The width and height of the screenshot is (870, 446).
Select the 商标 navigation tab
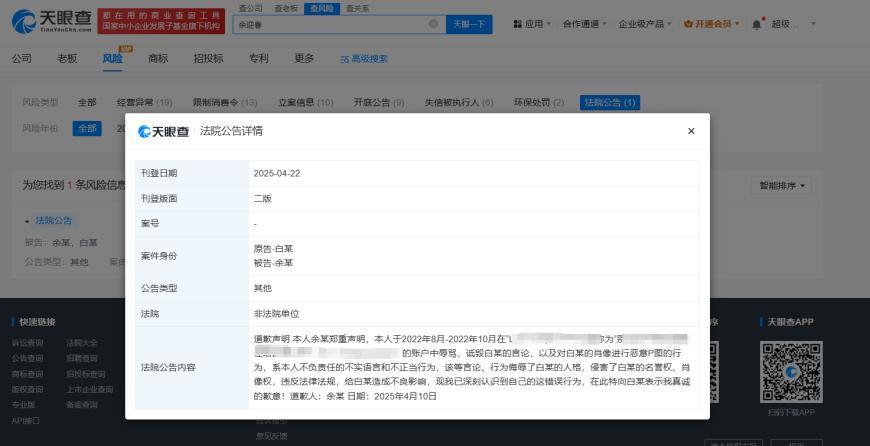pos(158,58)
